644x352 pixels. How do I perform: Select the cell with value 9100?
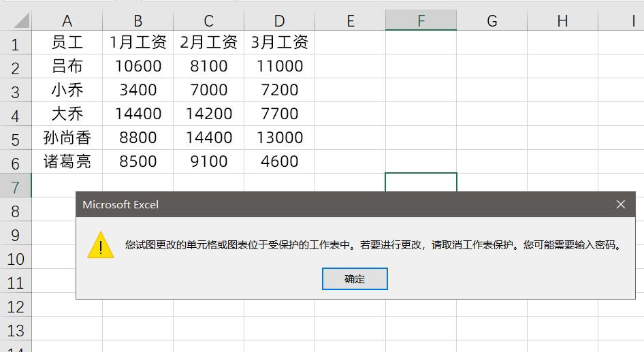208,161
